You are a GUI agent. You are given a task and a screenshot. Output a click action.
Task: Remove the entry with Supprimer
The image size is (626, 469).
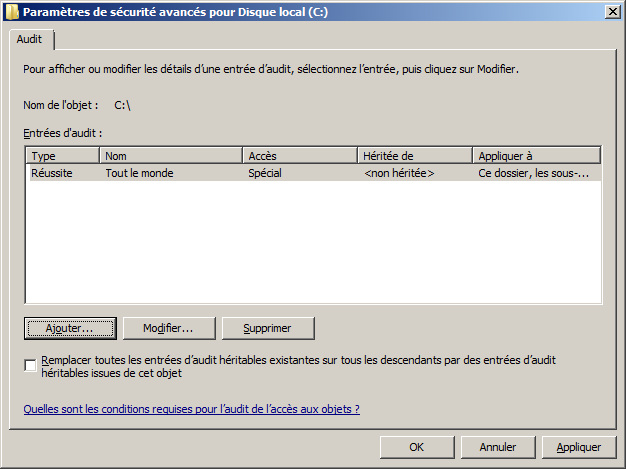pyautogui.click(x=268, y=328)
